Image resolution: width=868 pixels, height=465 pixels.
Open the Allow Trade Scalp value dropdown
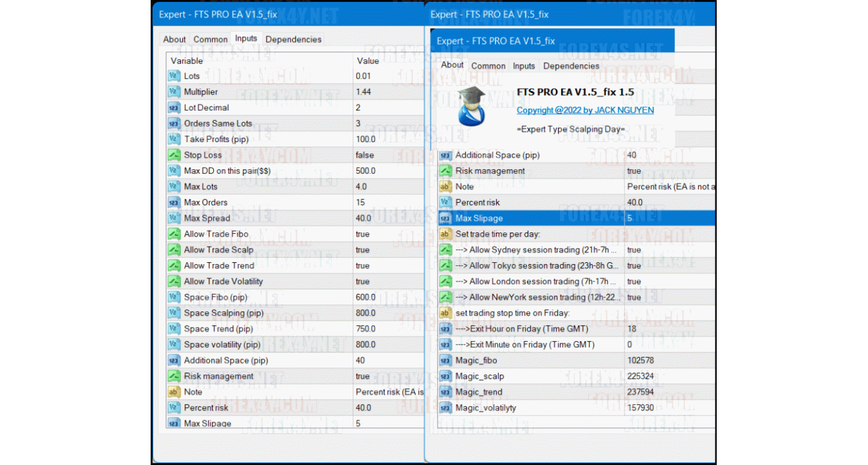pyautogui.click(x=372, y=249)
